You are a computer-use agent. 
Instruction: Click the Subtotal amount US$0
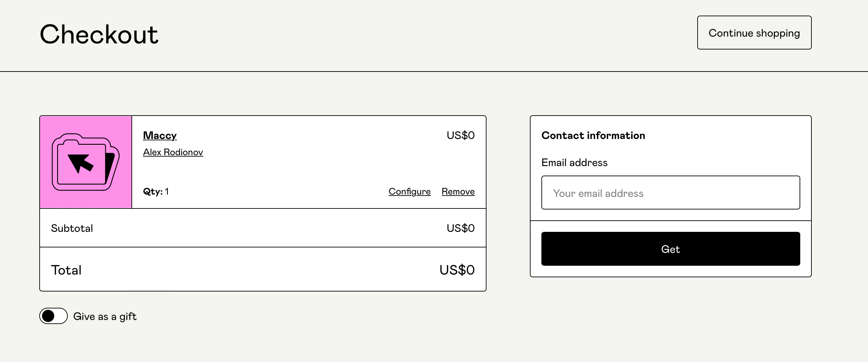(x=460, y=228)
